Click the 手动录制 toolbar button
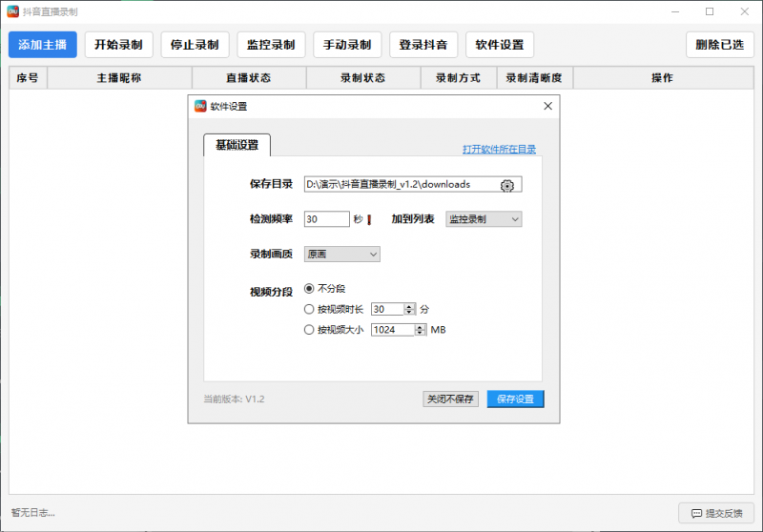 click(347, 45)
